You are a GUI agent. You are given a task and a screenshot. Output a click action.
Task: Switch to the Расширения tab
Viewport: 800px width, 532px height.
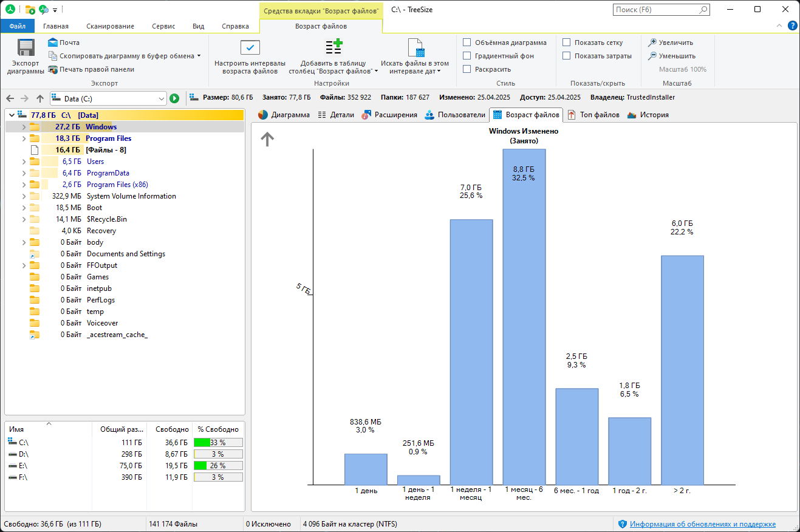click(389, 115)
